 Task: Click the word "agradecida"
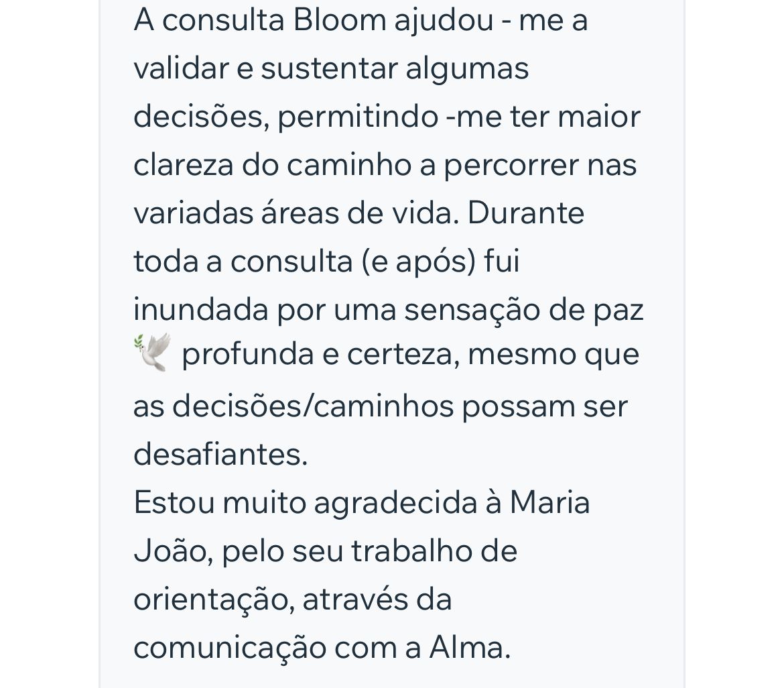(x=395, y=502)
